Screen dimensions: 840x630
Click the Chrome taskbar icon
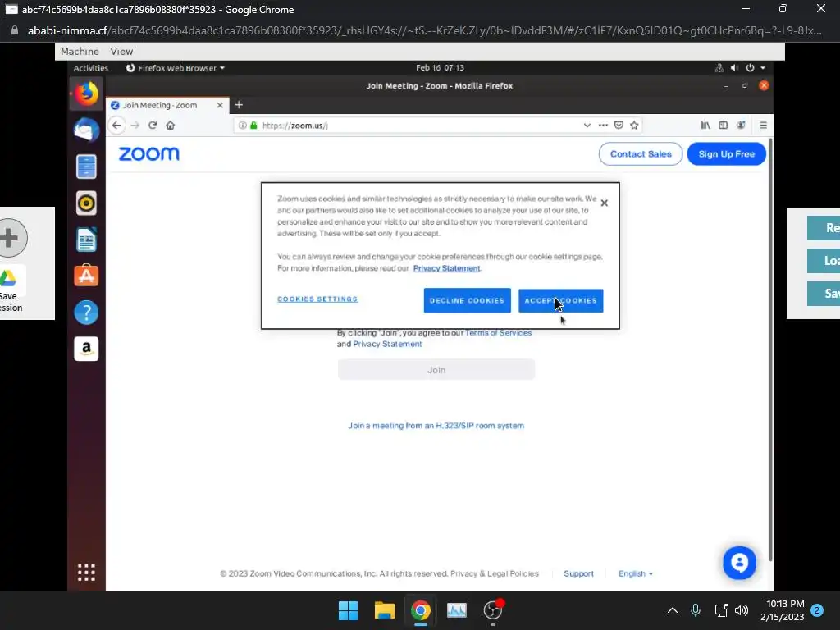click(x=421, y=610)
